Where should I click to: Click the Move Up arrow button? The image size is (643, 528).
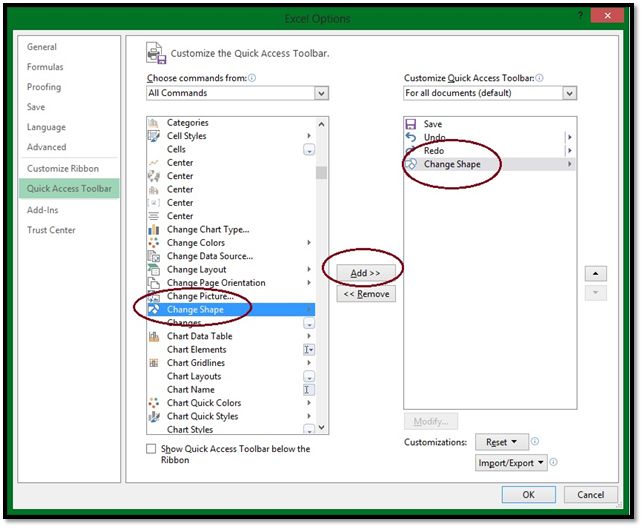(x=595, y=273)
